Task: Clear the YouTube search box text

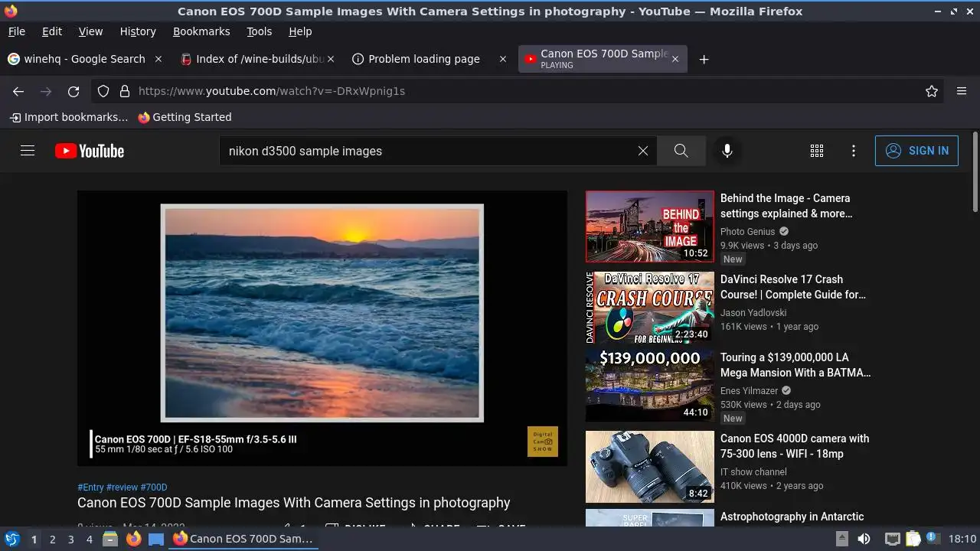Action: coord(643,151)
